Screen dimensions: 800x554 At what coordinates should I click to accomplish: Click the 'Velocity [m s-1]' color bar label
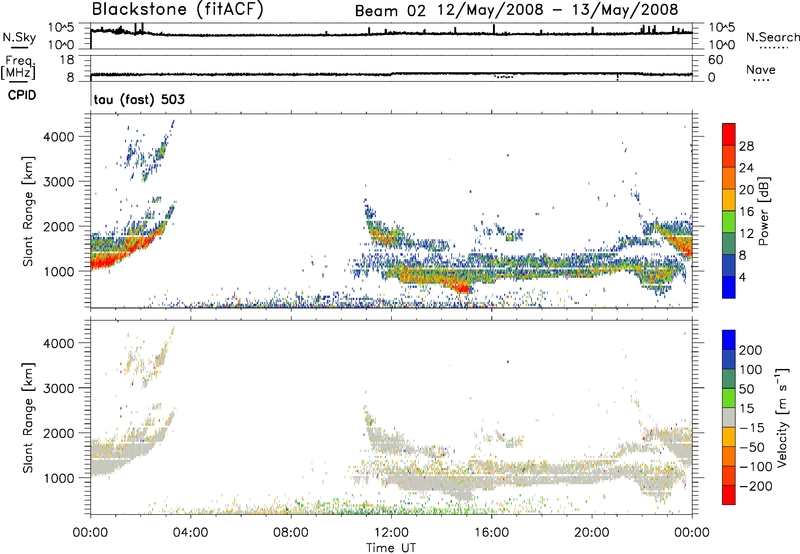pyautogui.click(x=782, y=417)
